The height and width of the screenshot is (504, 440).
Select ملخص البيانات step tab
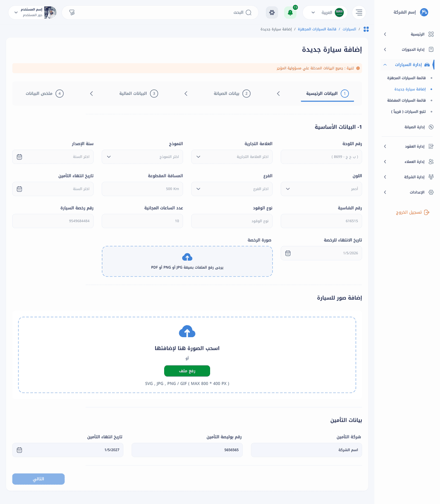tap(45, 94)
